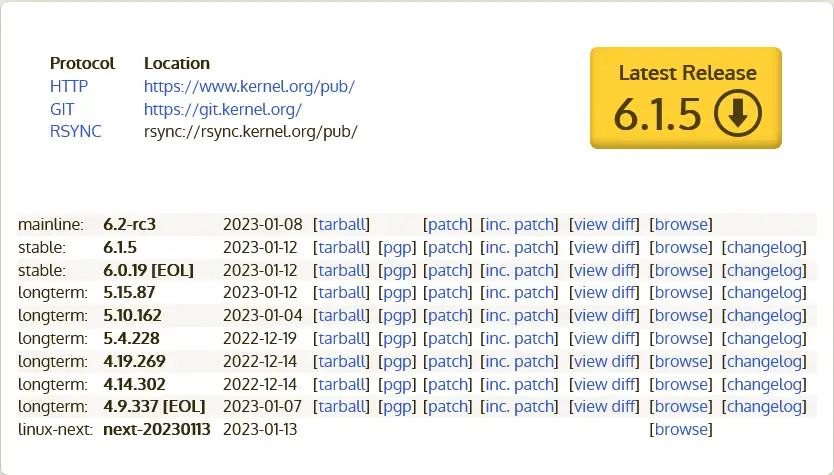Download tarball for mainline 6.2-rc3
Viewport: 834px width, 475px height.
pos(341,224)
